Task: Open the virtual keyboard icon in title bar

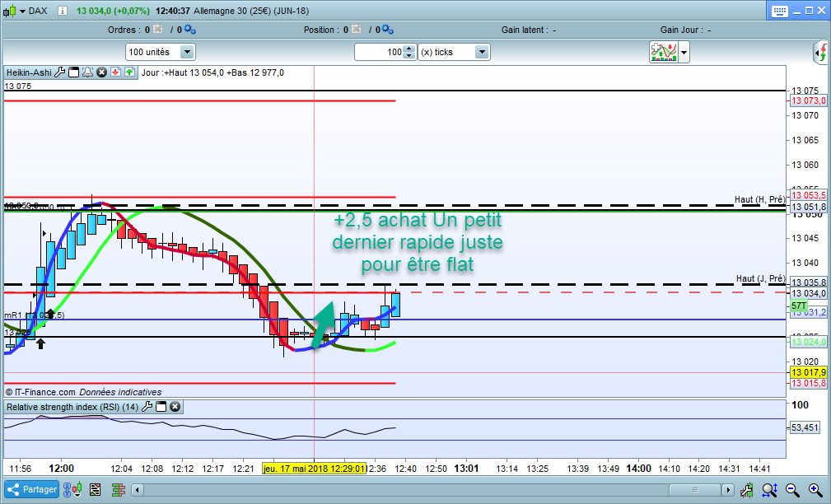Action: coord(779,12)
